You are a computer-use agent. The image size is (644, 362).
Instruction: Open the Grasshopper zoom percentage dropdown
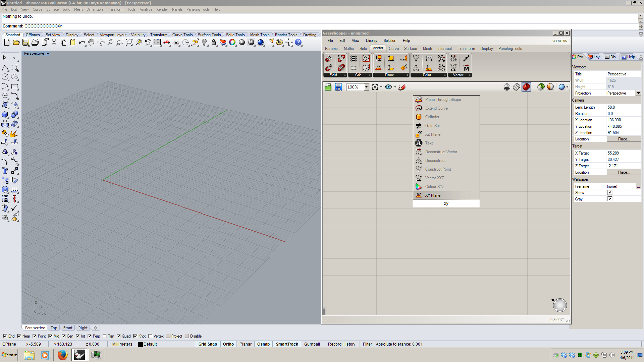click(x=366, y=87)
